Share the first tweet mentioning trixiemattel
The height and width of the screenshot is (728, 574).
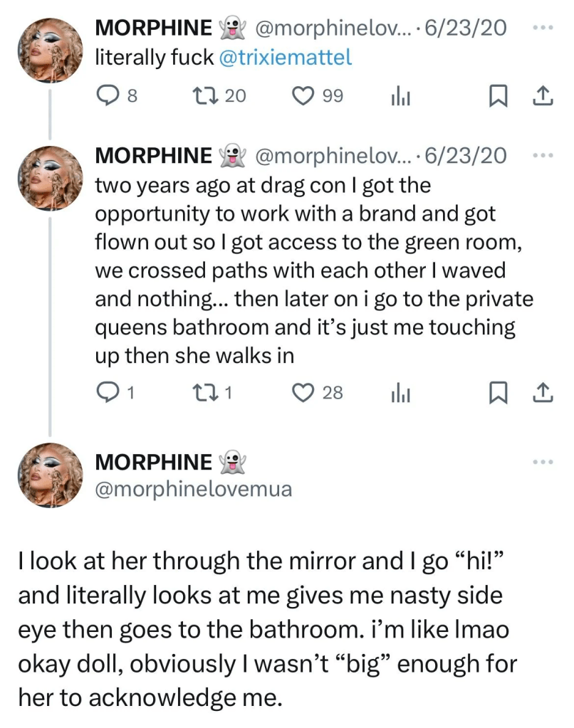[542, 95]
